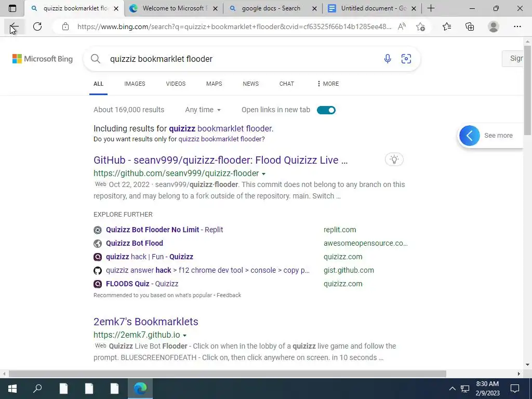Open the tab actions menu icon
The width and height of the screenshot is (532, 399).
click(12, 8)
